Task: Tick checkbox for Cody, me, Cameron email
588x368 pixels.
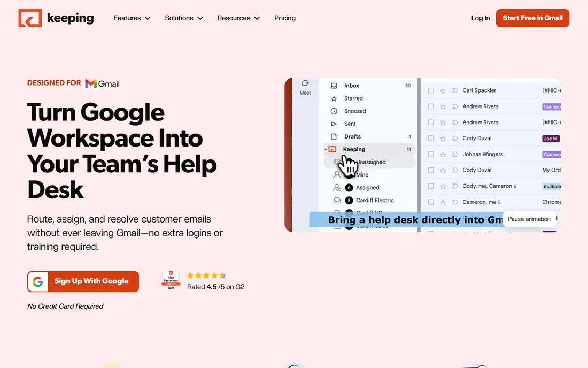Action: click(x=431, y=186)
